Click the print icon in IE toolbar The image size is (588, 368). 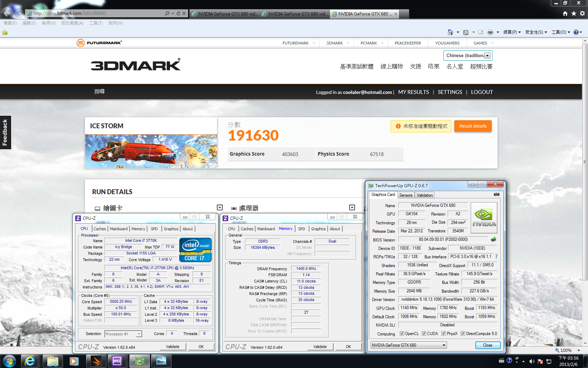490,32
